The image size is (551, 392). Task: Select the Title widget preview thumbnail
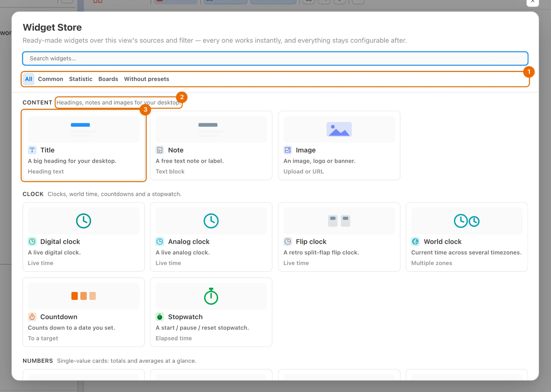[84, 129]
